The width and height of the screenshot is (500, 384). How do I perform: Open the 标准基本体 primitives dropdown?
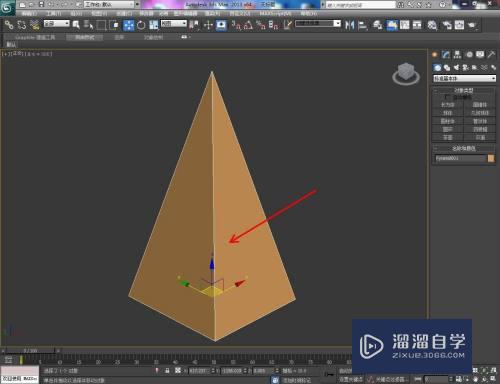464,78
